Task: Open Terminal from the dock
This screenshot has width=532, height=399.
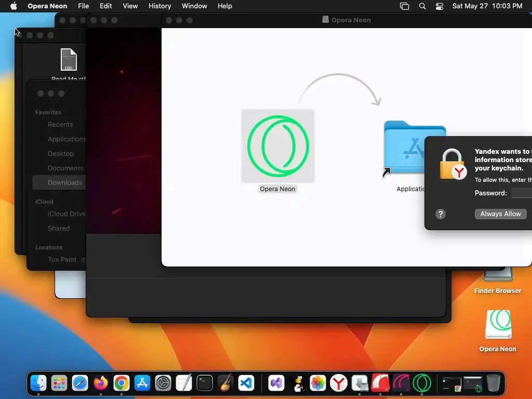Action: [205, 383]
